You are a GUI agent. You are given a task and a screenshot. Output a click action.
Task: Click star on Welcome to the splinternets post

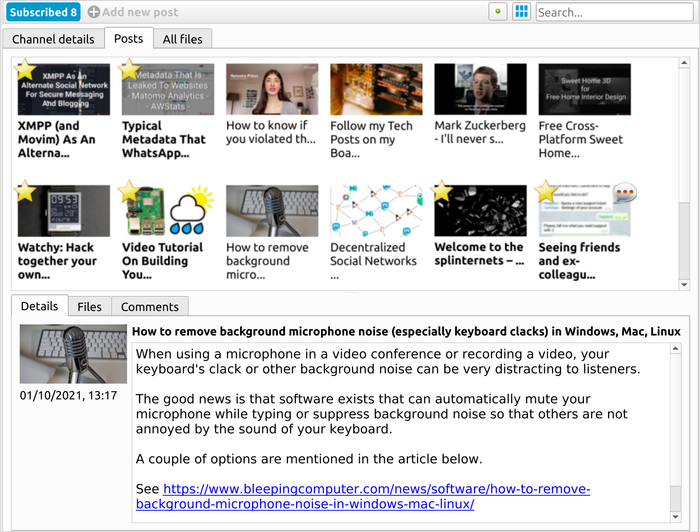(x=442, y=191)
